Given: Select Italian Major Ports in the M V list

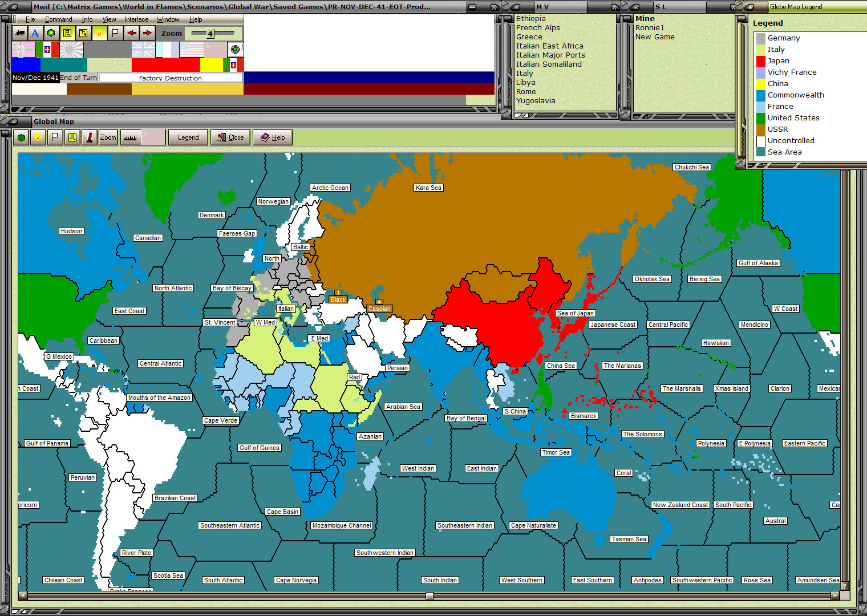Looking at the screenshot, I should pyautogui.click(x=550, y=55).
